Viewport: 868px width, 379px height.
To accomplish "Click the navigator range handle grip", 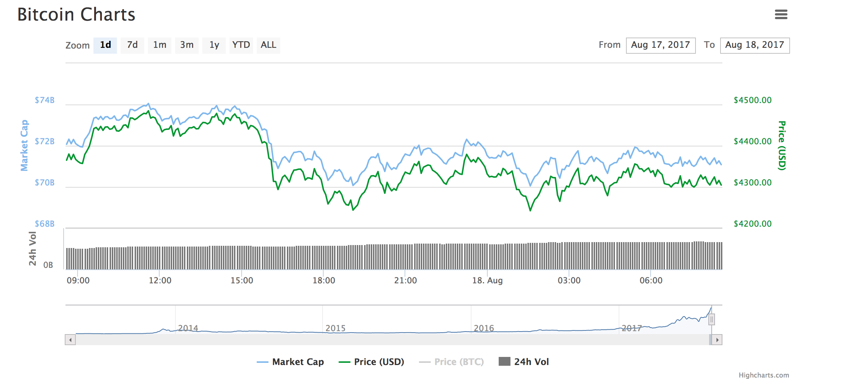I will 712,319.
